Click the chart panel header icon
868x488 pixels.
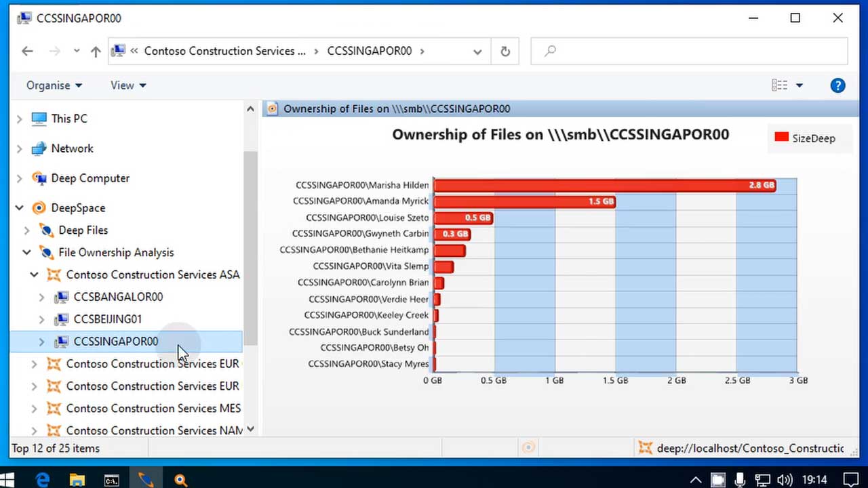(x=272, y=108)
